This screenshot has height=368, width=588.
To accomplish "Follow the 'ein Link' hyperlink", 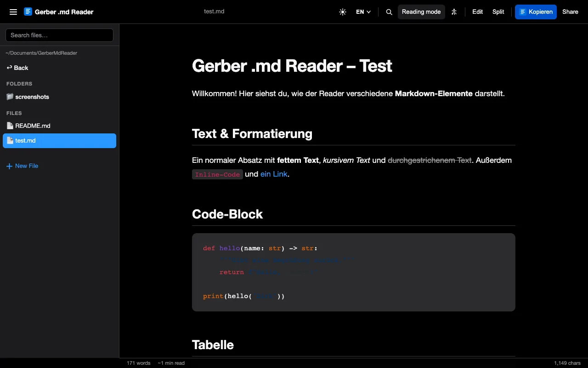I will coord(274,174).
